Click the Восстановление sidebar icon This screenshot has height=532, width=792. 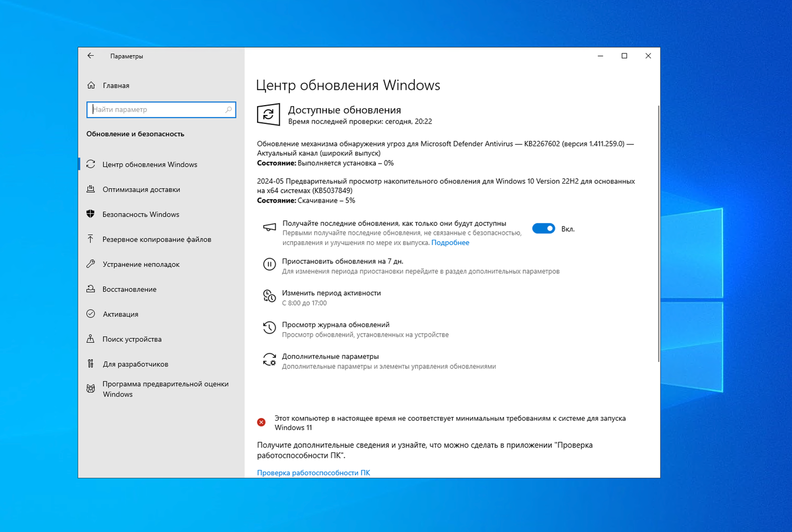(x=91, y=289)
